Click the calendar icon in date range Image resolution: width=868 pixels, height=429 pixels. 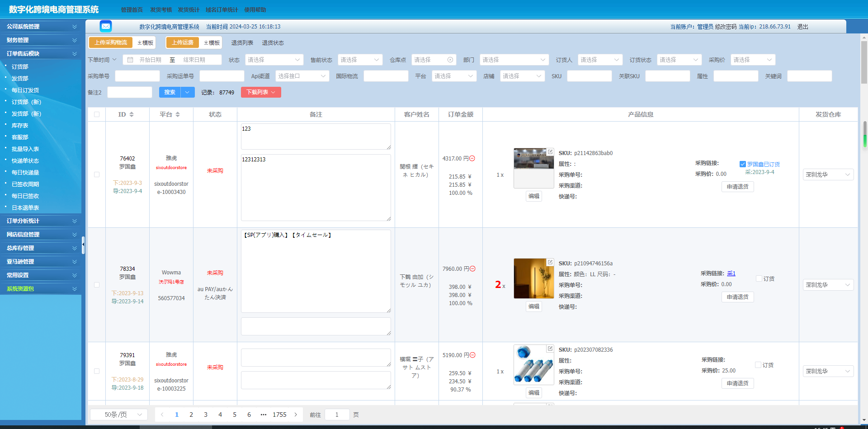click(x=130, y=60)
